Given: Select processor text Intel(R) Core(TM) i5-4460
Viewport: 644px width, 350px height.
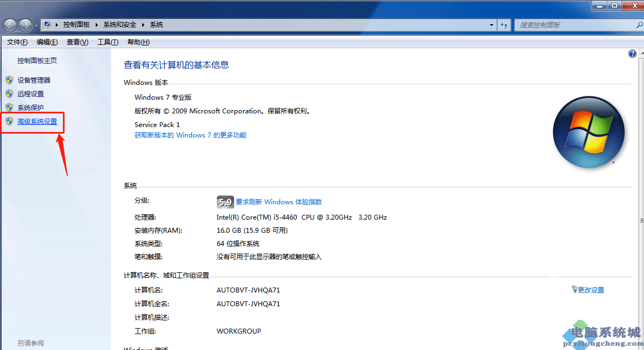Looking at the screenshot, I should [257, 217].
